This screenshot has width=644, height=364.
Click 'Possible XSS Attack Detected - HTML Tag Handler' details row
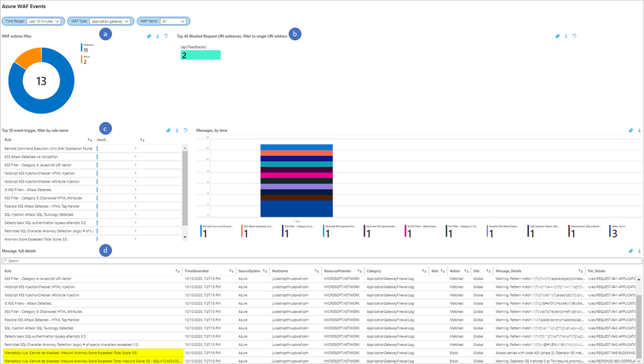(x=318, y=320)
